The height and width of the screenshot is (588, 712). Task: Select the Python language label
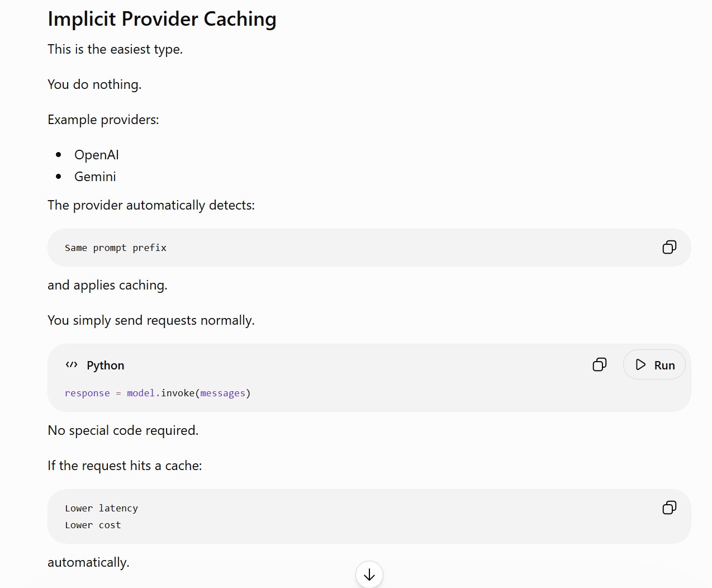pyautogui.click(x=106, y=366)
